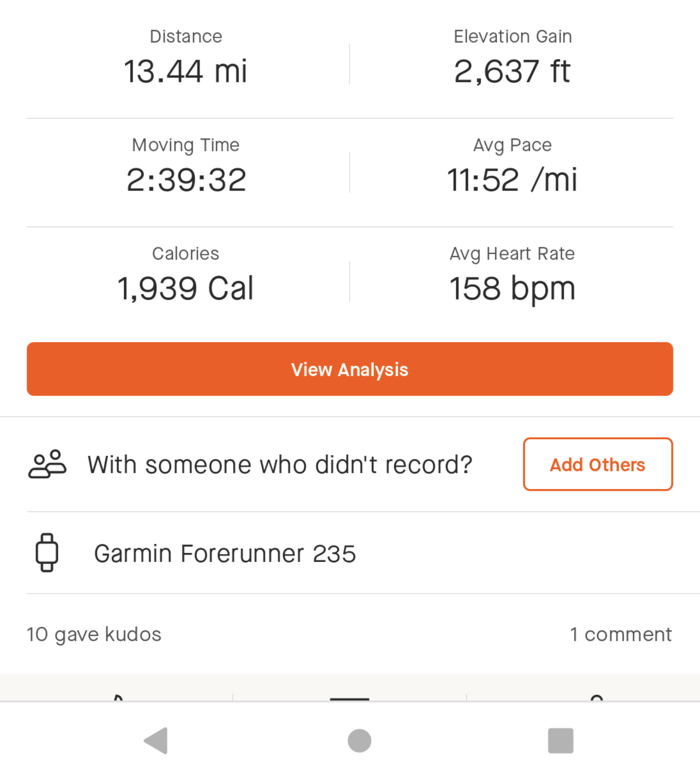Open View Analysis for this activity
Image resolution: width=700 pixels, height=781 pixels.
click(x=350, y=369)
